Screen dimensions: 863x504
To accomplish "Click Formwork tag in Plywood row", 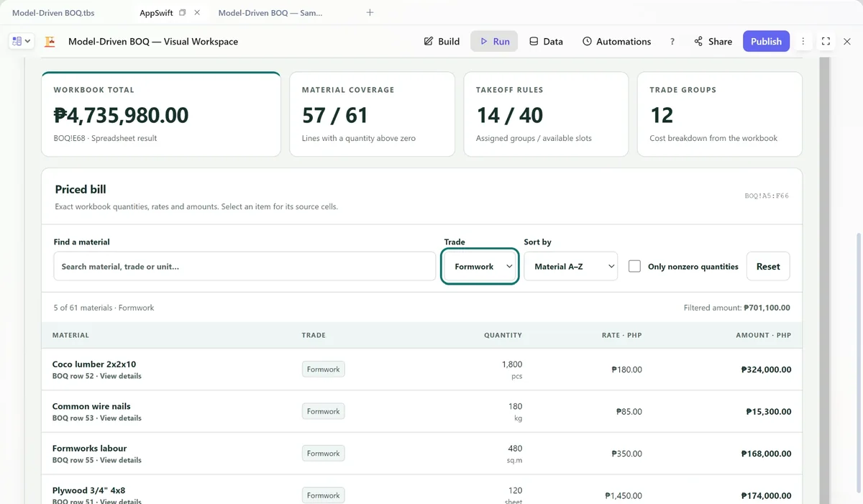I will tap(323, 495).
